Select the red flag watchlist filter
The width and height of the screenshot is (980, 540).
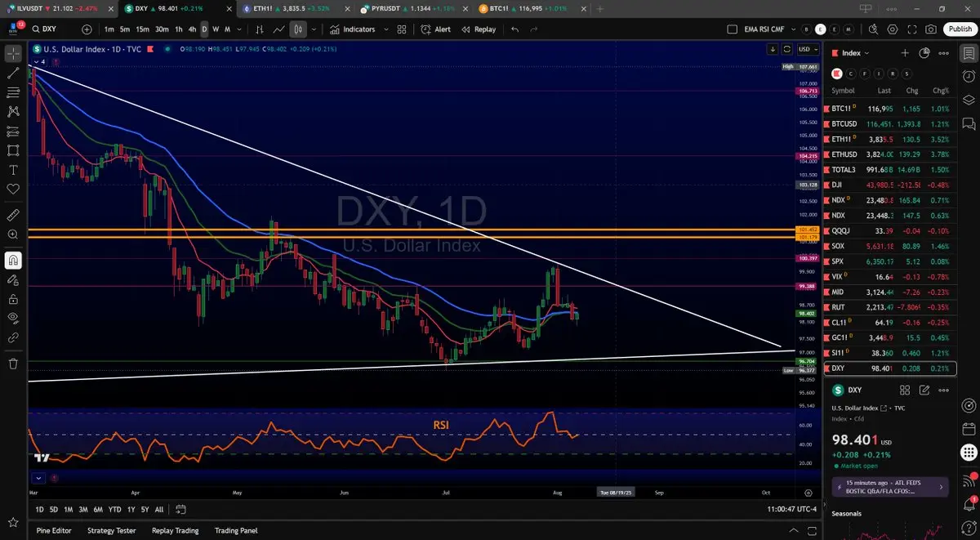[x=835, y=74]
